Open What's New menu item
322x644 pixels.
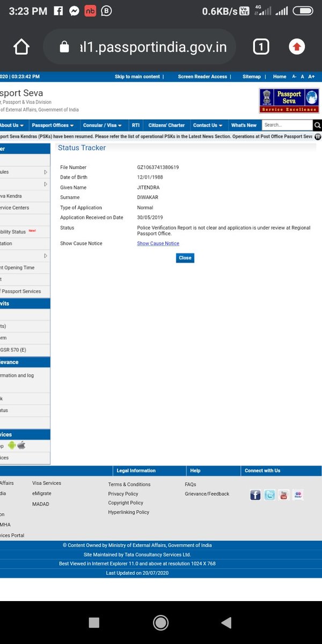244,126
